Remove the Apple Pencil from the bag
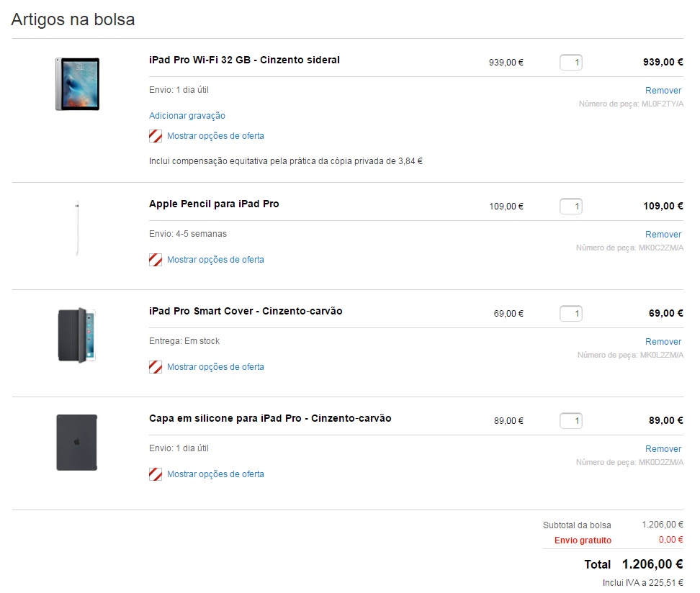Screen dimensions: 700x593 click(x=663, y=235)
